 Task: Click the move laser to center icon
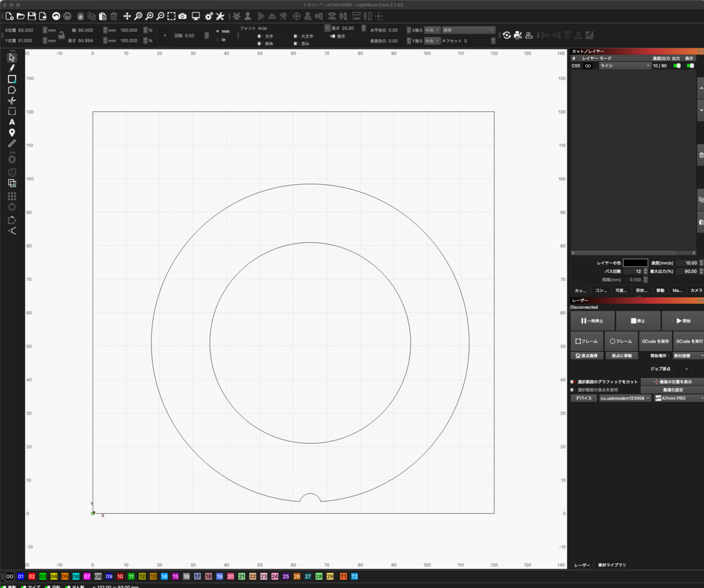point(296,16)
